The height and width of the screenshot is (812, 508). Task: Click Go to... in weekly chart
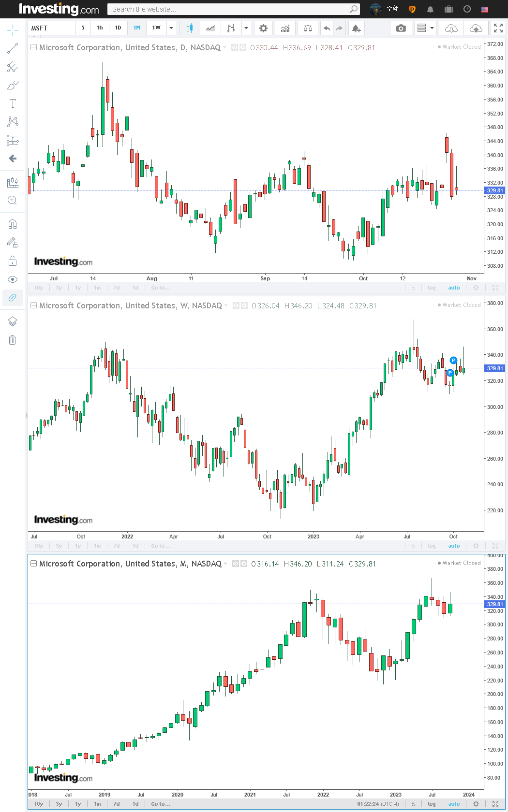point(161,546)
